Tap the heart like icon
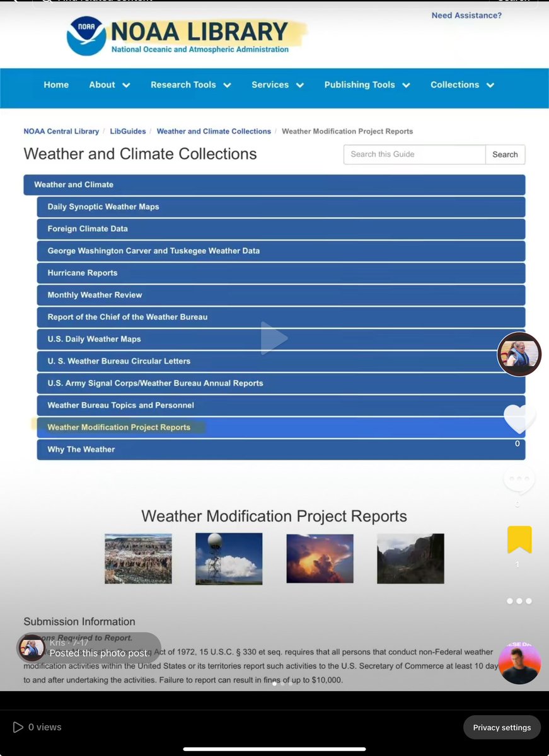Screen dimensions: 549x756 tap(519, 419)
